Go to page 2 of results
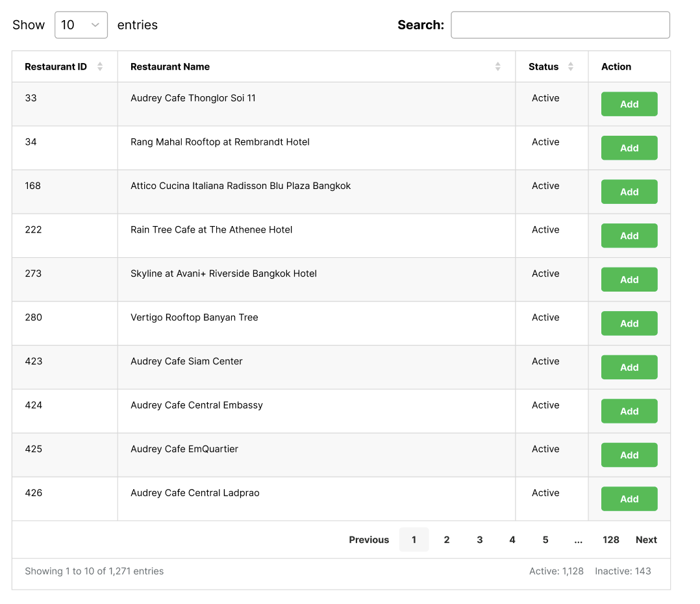The image size is (700, 604). (447, 540)
